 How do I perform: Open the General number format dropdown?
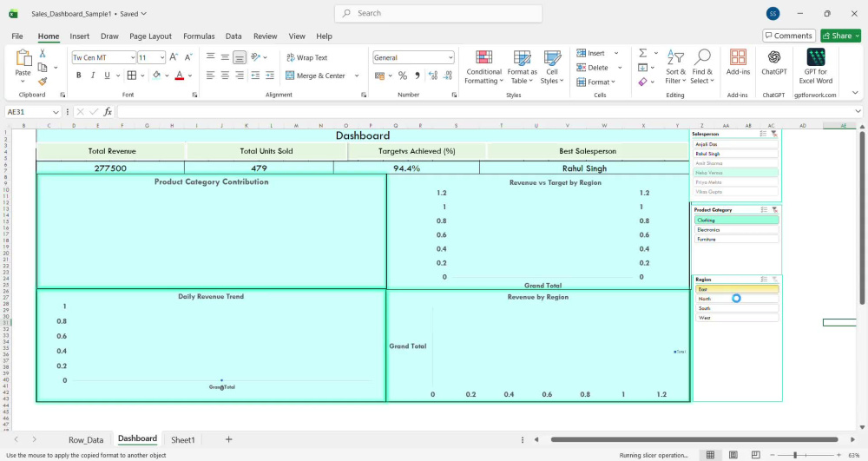point(450,57)
